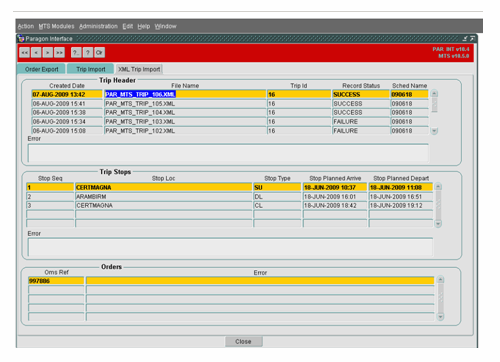The image size is (500, 362).
Task: Open the Edit menu
Action: (x=128, y=26)
